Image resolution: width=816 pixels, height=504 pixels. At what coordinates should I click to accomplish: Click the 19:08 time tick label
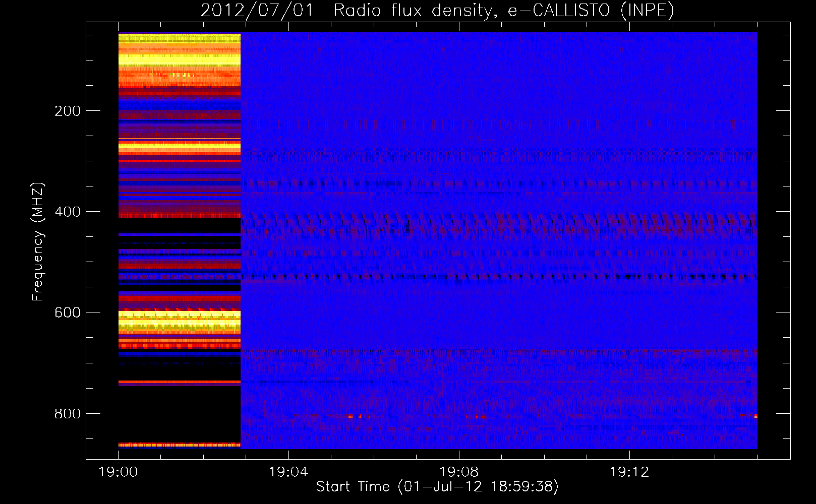coord(459,472)
